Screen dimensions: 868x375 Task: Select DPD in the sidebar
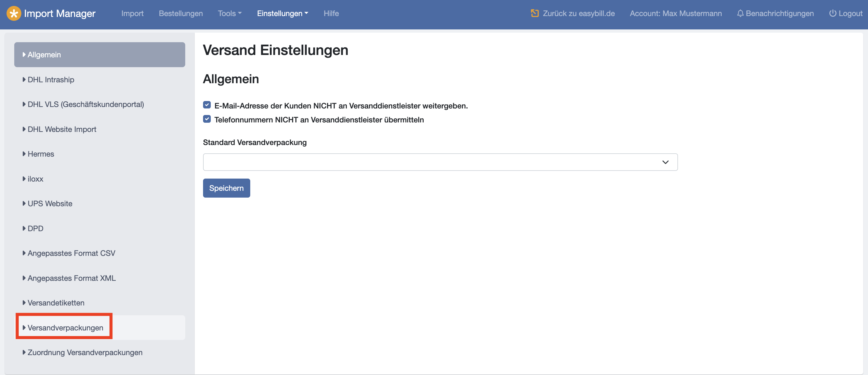tap(100, 228)
